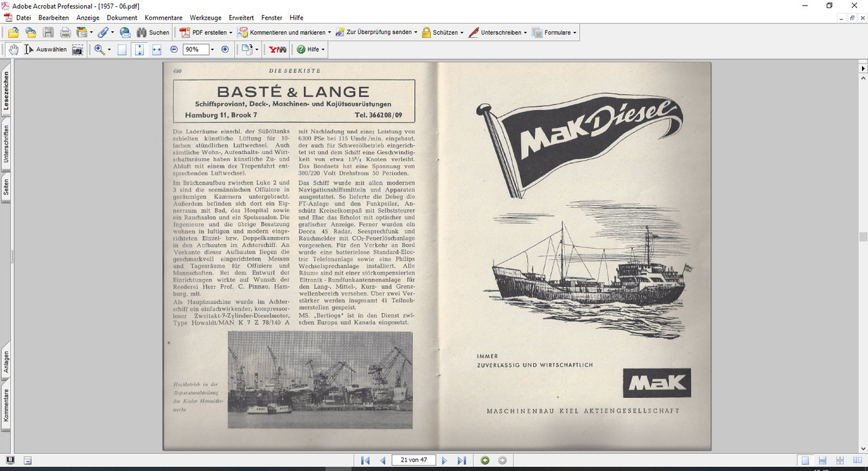868x471 pixels.
Task: Open the Hilfe menu in menu bar
Action: tap(296, 18)
